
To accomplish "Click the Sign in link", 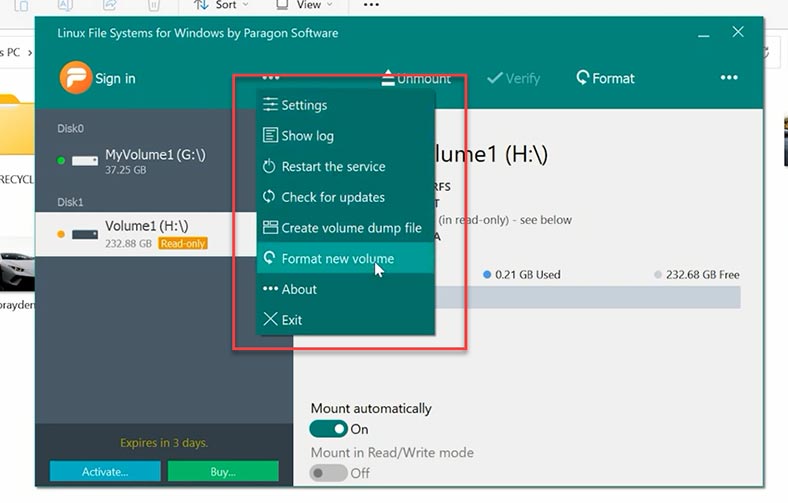I will coord(115,78).
